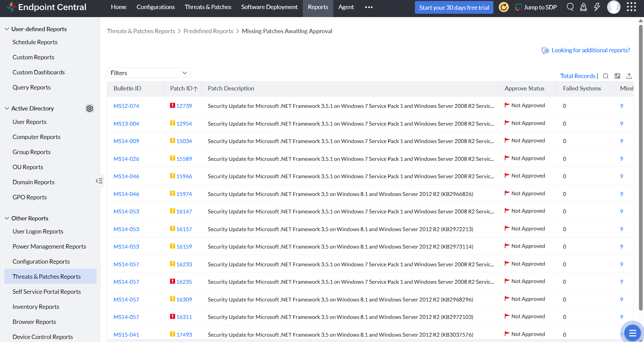The height and width of the screenshot is (342, 644).
Task: Open patch ID 15034 link
Action: (184, 141)
